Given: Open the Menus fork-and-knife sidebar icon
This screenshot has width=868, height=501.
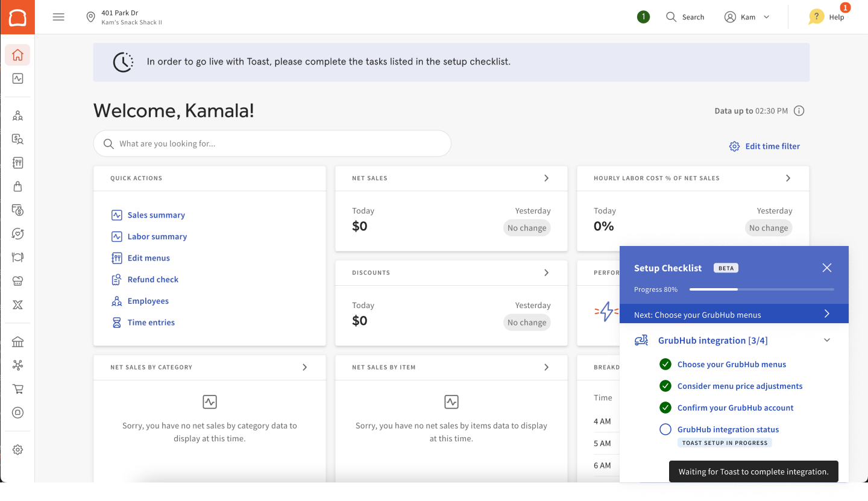Looking at the screenshot, I should (17, 163).
